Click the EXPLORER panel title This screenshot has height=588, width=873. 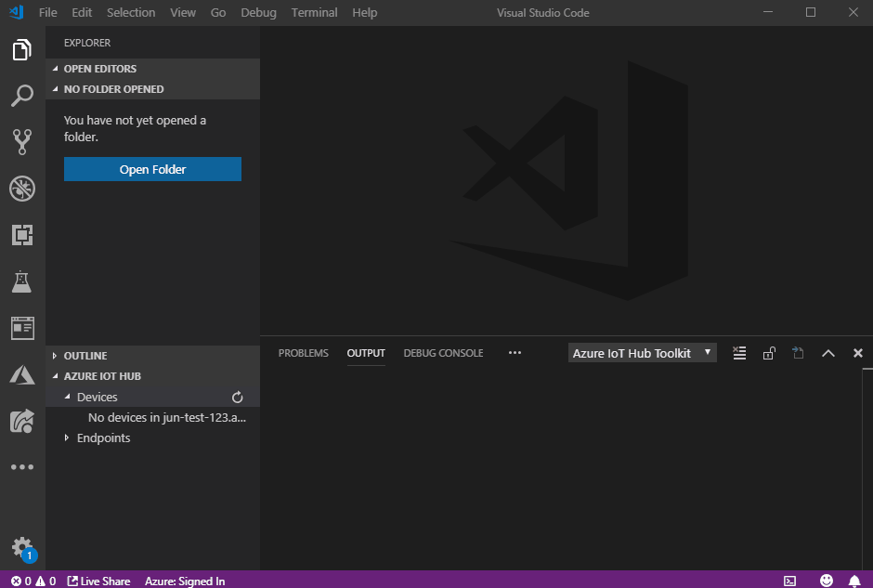[87, 43]
